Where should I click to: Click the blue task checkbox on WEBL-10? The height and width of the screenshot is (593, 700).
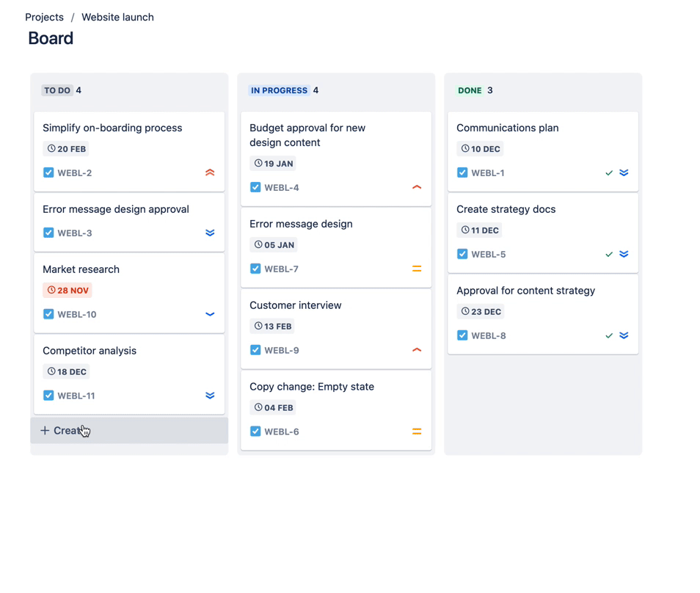48,314
